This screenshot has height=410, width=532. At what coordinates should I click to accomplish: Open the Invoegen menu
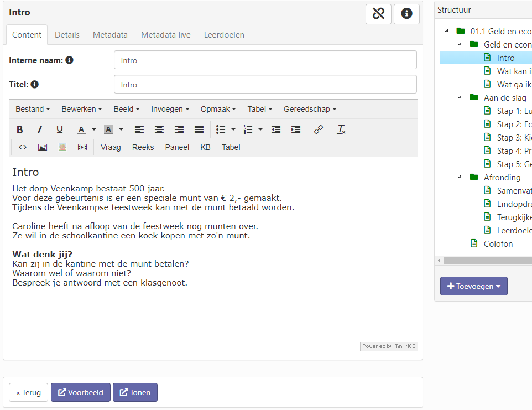click(170, 109)
